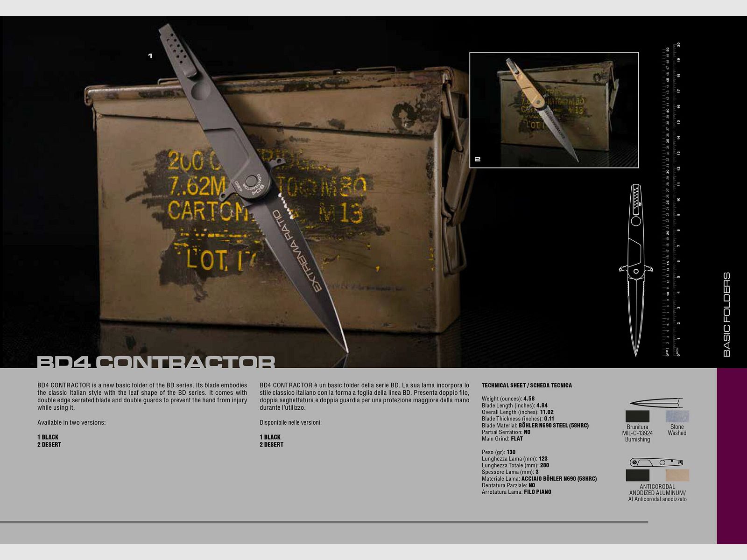This screenshot has width=747, height=560.
Task: Click the Overall Length (inches): 11.02 line
Action: [x=517, y=412]
